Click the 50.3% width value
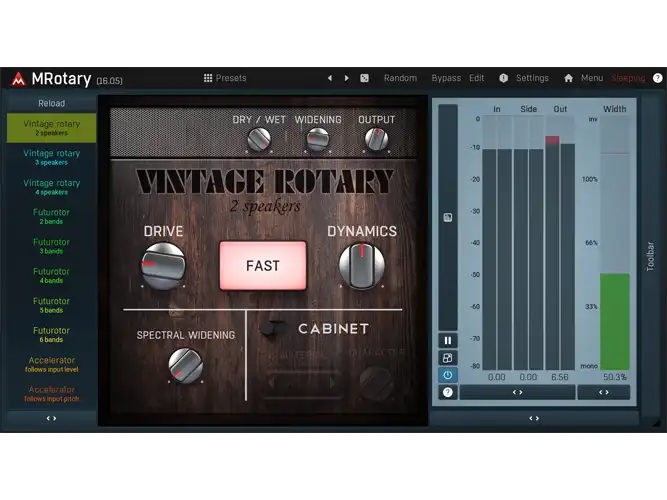667x500 pixels. tap(615, 377)
